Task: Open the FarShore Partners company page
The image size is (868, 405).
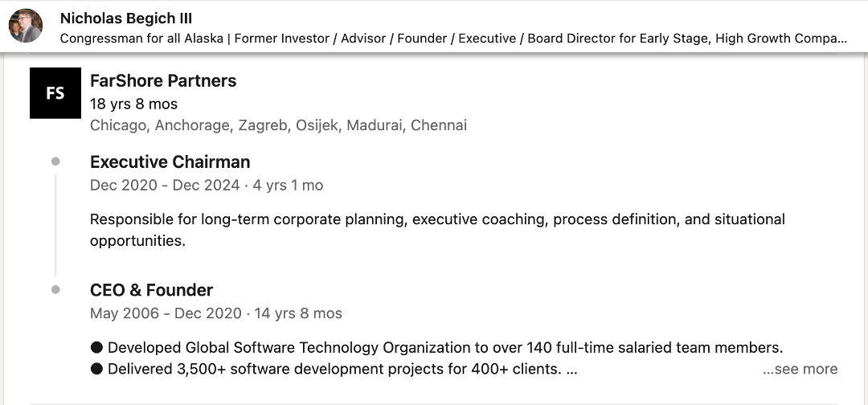Action: point(162,81)
